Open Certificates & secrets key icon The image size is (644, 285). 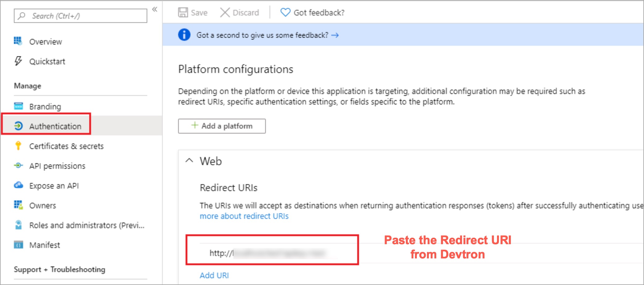[19, 146]
